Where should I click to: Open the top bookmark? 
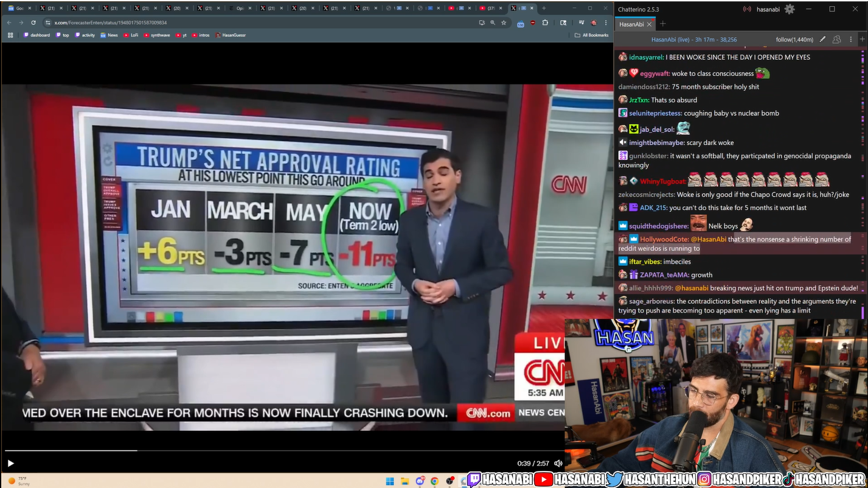click(62, 35)
